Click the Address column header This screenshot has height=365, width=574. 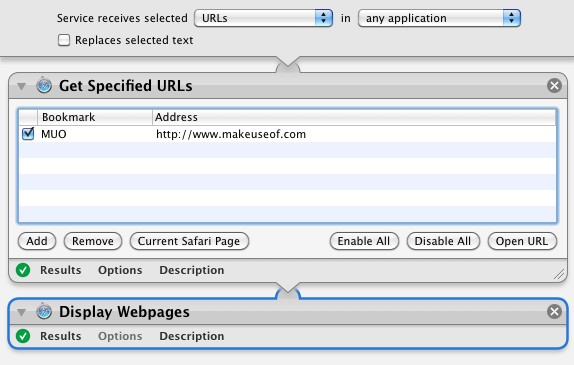[354, 117]
